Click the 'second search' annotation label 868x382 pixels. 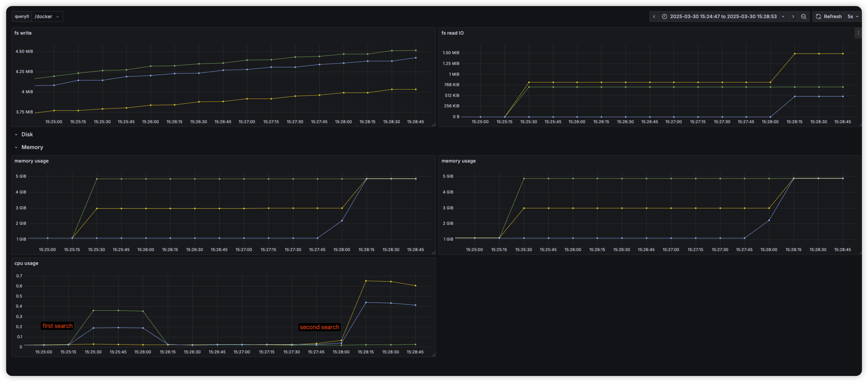(x=319, y=327)
